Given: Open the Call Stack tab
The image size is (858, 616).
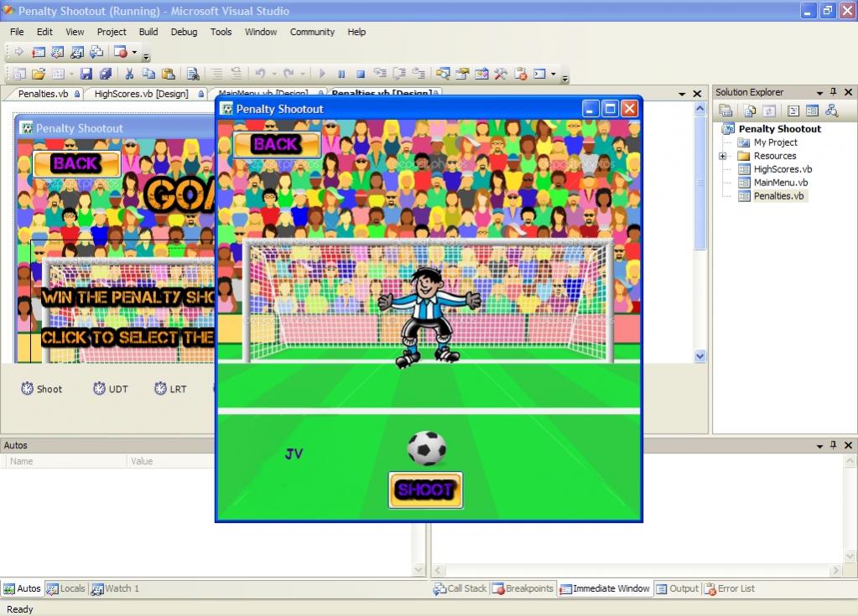Looking at the screenshot, I should (x=460, y=588).
